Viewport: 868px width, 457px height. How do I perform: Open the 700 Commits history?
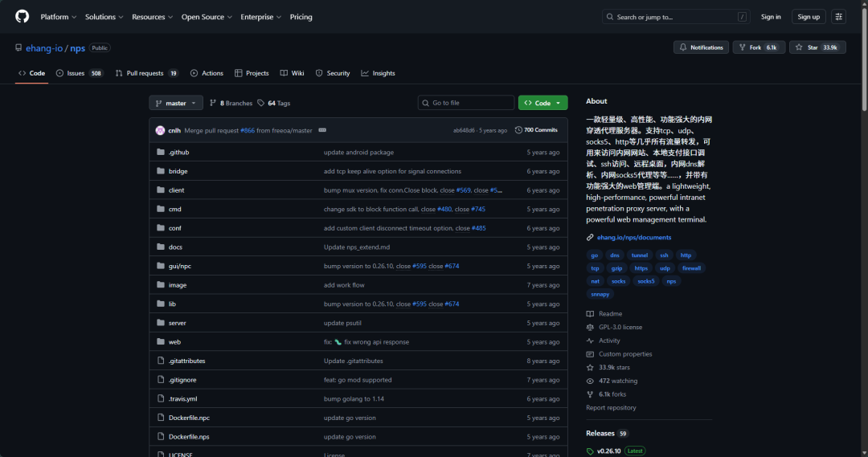536,130
